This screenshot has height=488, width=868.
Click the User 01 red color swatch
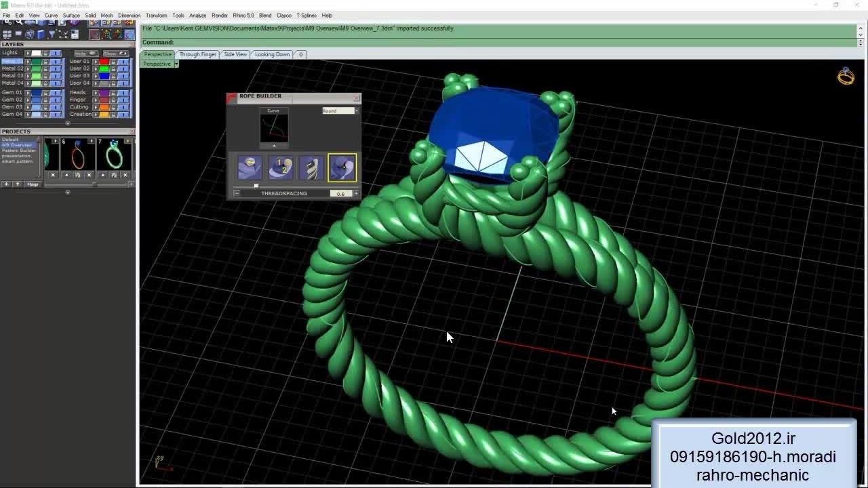(104, 62)
